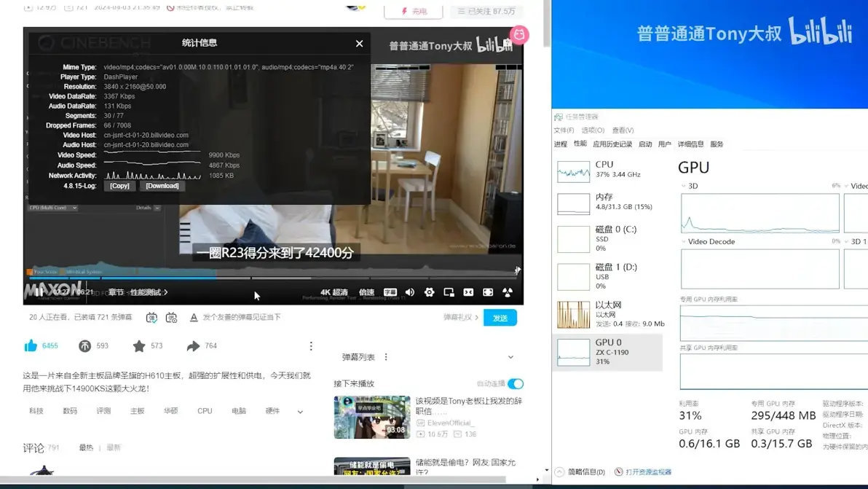
Task: Open the 4K 超清 quality selector
Action: point(334,292)
